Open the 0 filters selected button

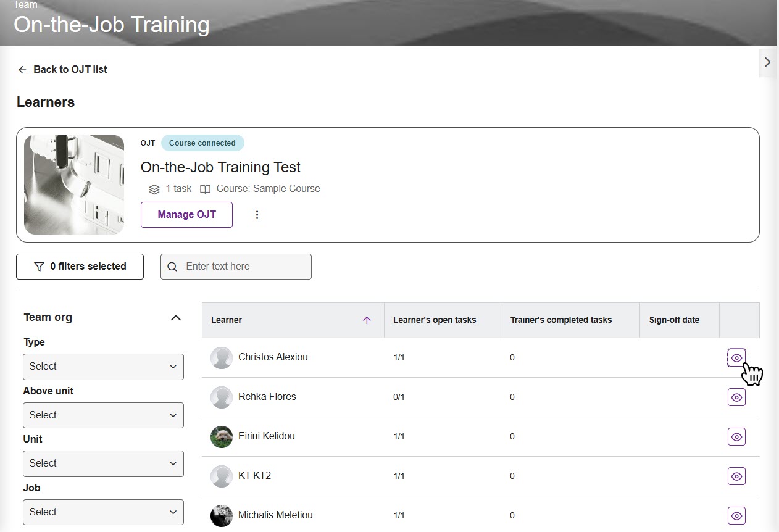tap(80, 267)
